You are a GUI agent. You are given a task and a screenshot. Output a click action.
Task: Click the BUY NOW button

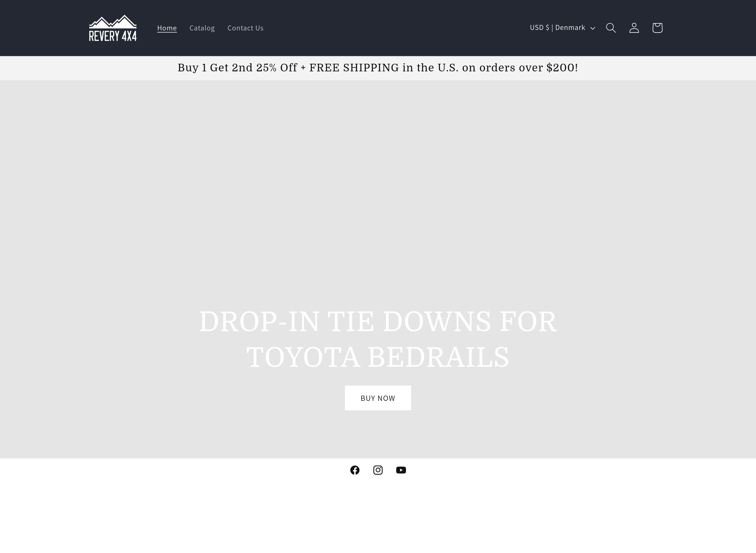click(377, 398)
